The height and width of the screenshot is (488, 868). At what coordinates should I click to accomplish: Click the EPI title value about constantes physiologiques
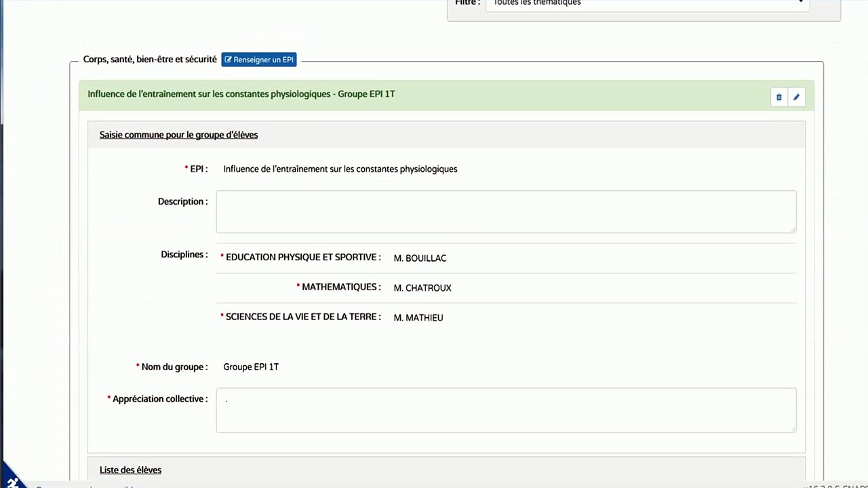(340, 169)
